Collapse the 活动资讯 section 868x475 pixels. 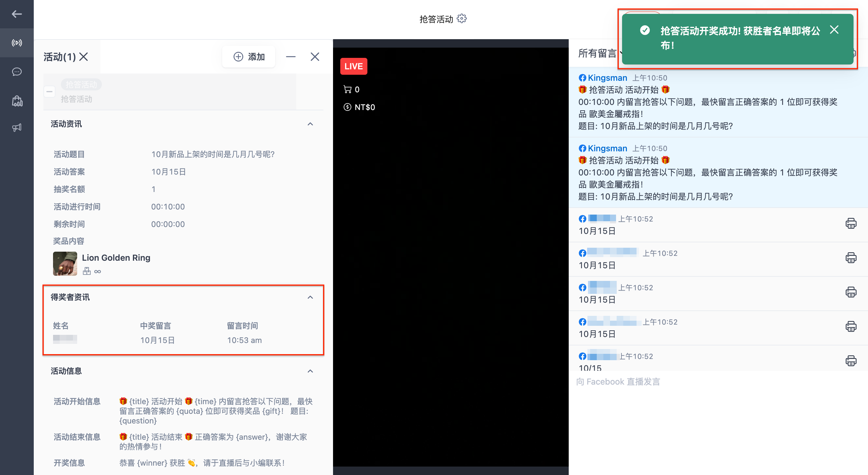pos(310,124)
